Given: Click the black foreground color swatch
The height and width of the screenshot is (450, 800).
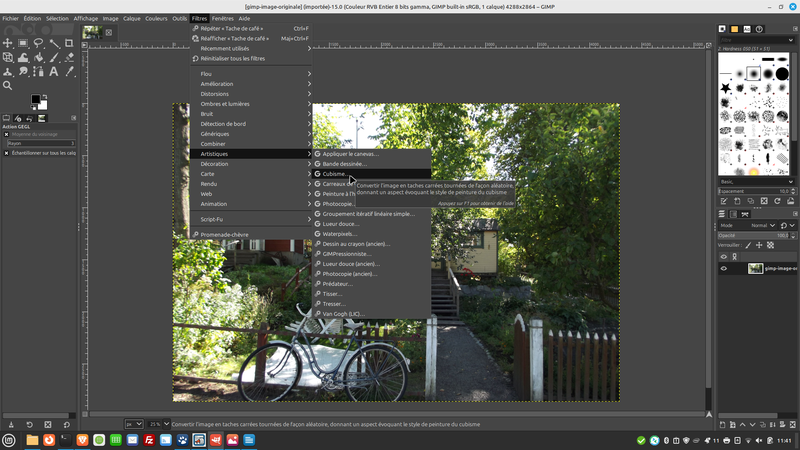Looking at the screenshot, I should coord(35,100).
